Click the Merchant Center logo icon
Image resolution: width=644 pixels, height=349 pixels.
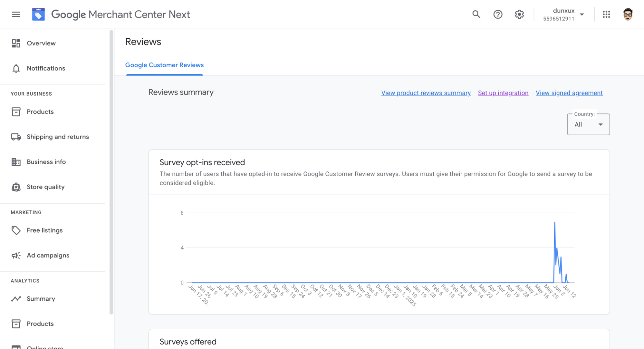click(x=38, y=15)
